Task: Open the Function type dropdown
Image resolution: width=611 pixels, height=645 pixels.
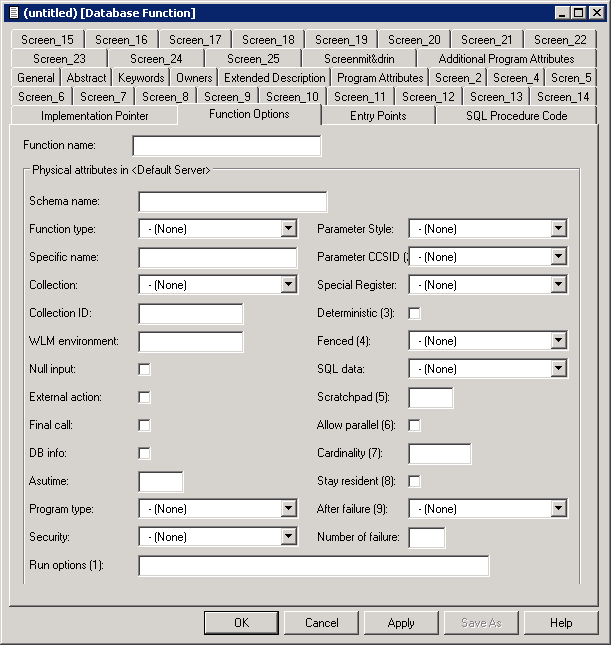Action: click(288, 229)
